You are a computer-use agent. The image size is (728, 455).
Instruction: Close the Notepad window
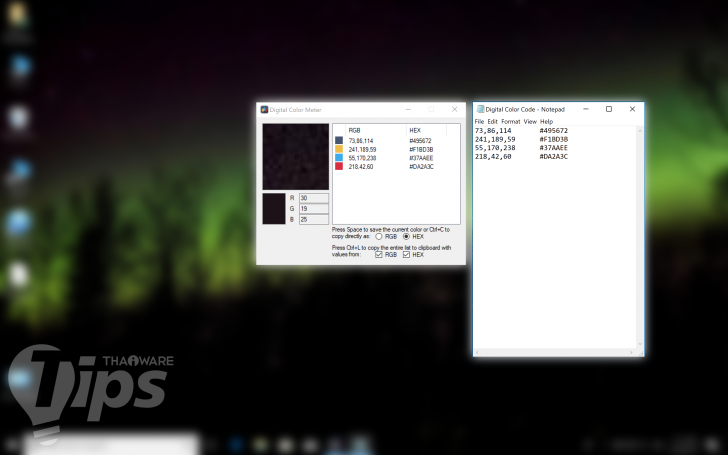click(x=632, y=109)
